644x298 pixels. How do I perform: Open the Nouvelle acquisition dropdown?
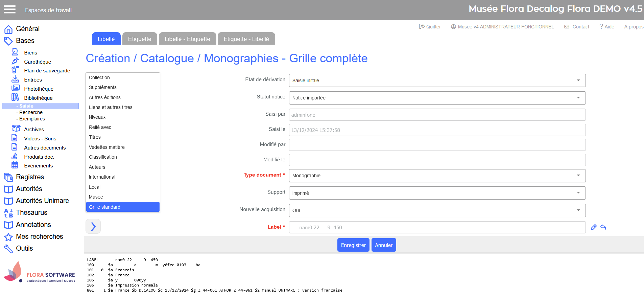(x=437, y=210)
